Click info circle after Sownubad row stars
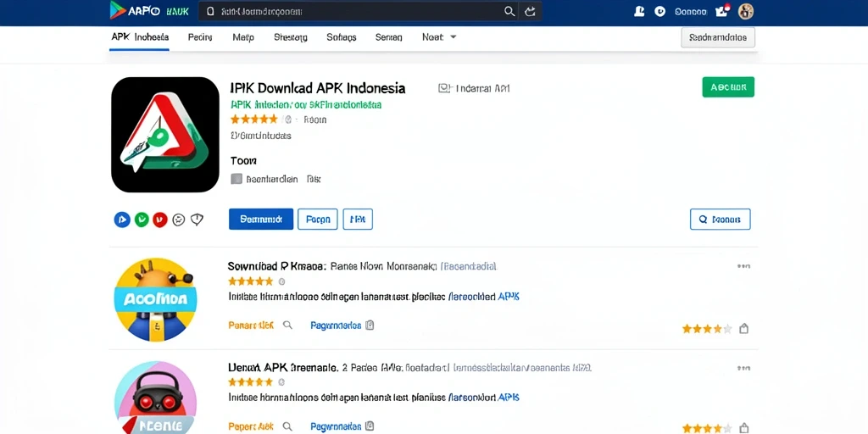 (281, 281)
